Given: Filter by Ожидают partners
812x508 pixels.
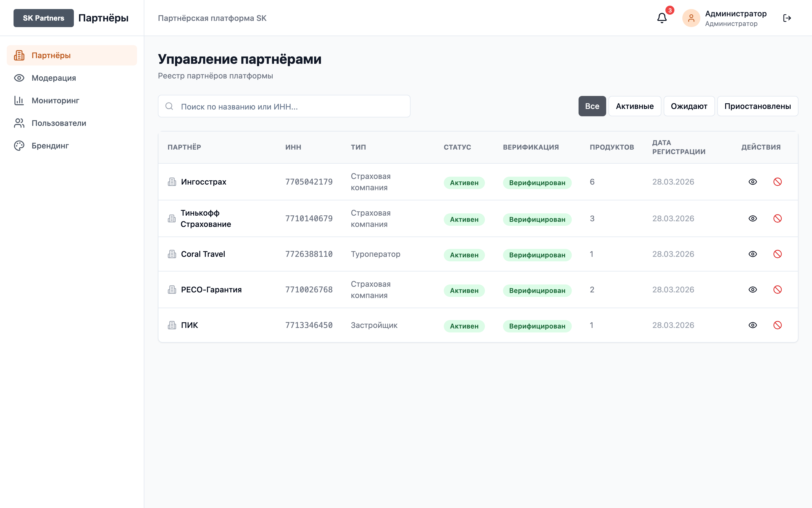Looking at the screenshot, I should 689,106.
